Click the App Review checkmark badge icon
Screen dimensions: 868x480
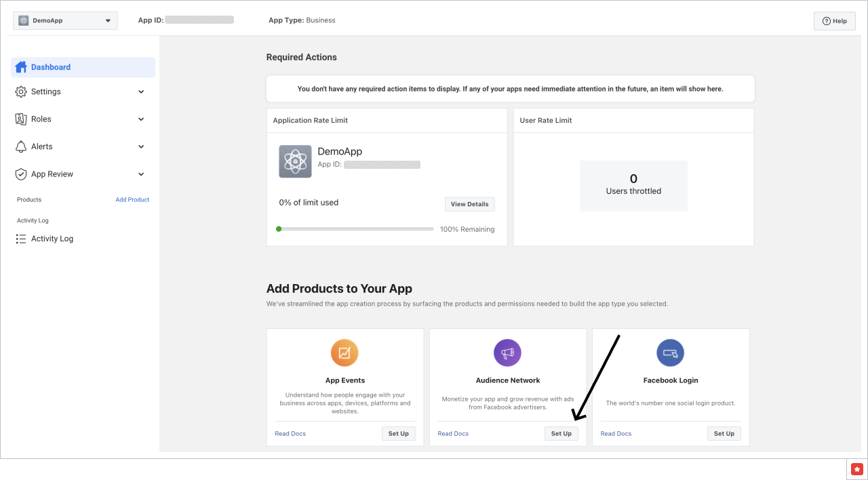(x=20, y=174)
